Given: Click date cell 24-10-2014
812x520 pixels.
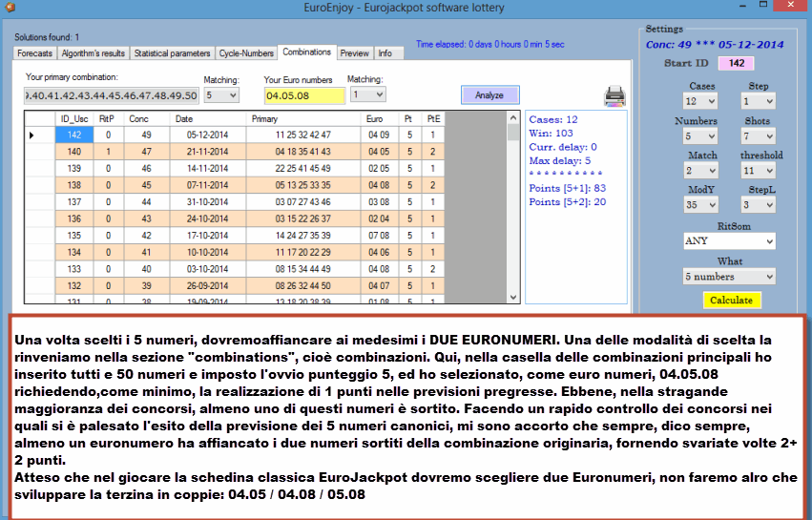Looking at the screenshot, I should [x=208, y=218].
